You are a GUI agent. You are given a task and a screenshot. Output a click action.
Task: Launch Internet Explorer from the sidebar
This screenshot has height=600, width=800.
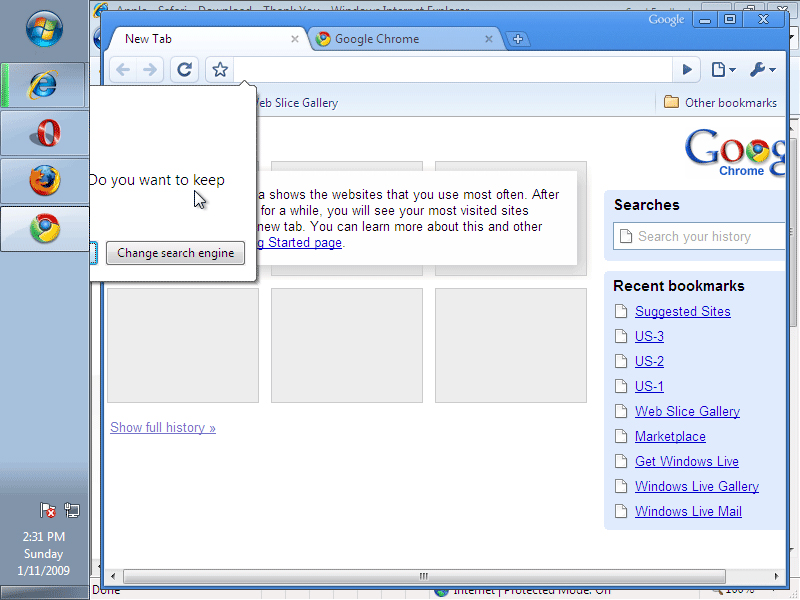pos(44,85)
